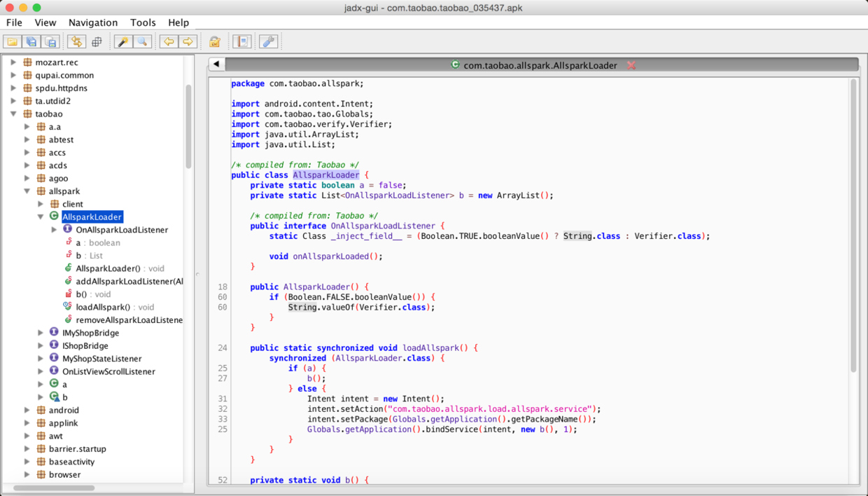Click the Save all toolbar icon
868x496 pixels.
(31, 42)
